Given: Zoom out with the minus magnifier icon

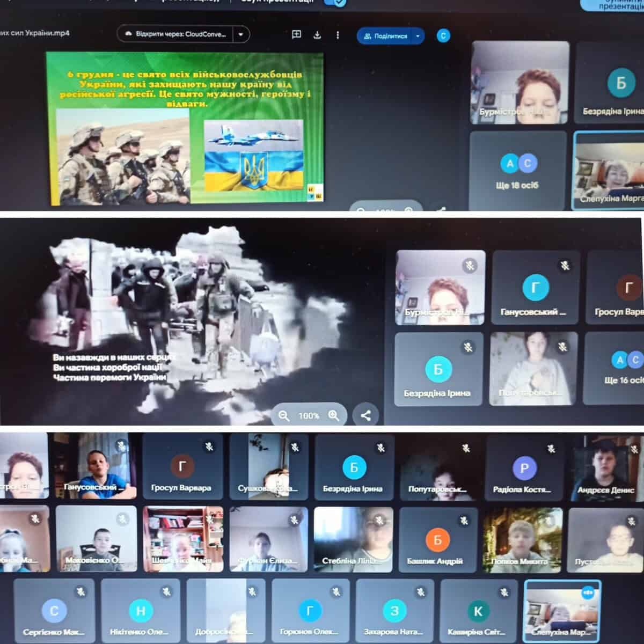Looking at the screenshot, I should click(x=284, y=415).
